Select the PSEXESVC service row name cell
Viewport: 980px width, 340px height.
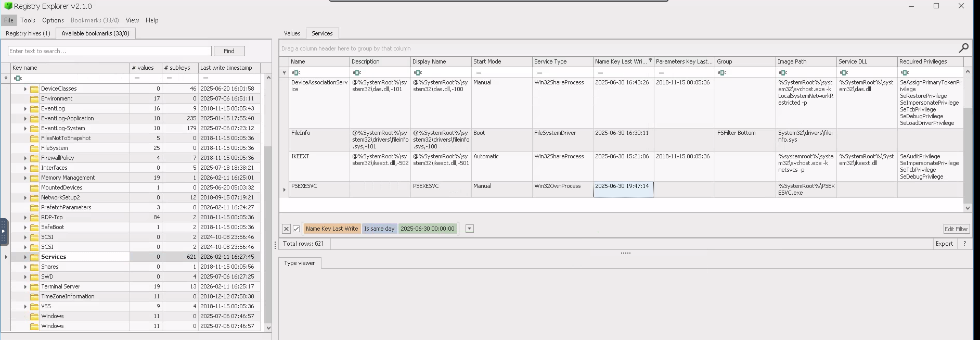click(x=319, y=190)
